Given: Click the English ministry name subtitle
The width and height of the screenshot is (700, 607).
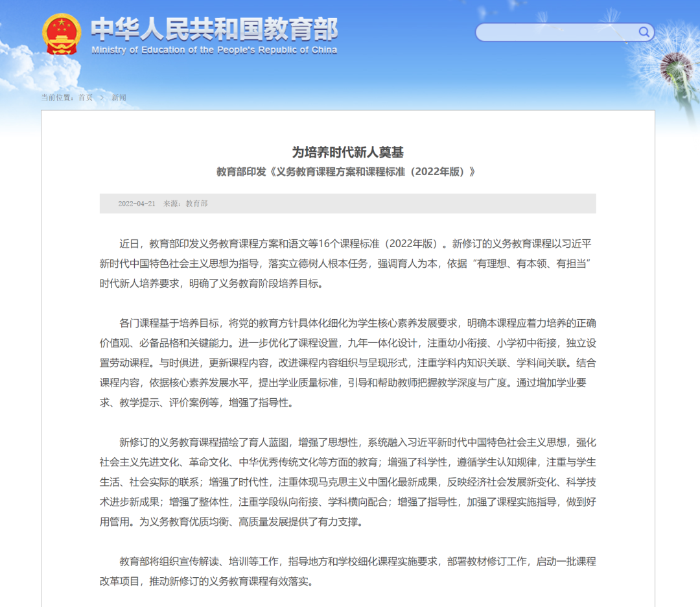Looking at the screenshot, I should (x=215, y=50).
